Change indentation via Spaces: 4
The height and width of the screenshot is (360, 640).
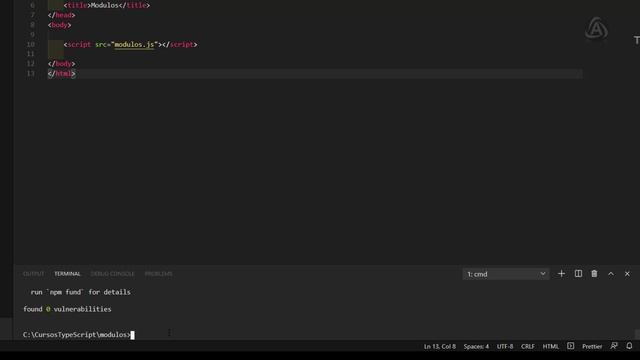(476, 346)
